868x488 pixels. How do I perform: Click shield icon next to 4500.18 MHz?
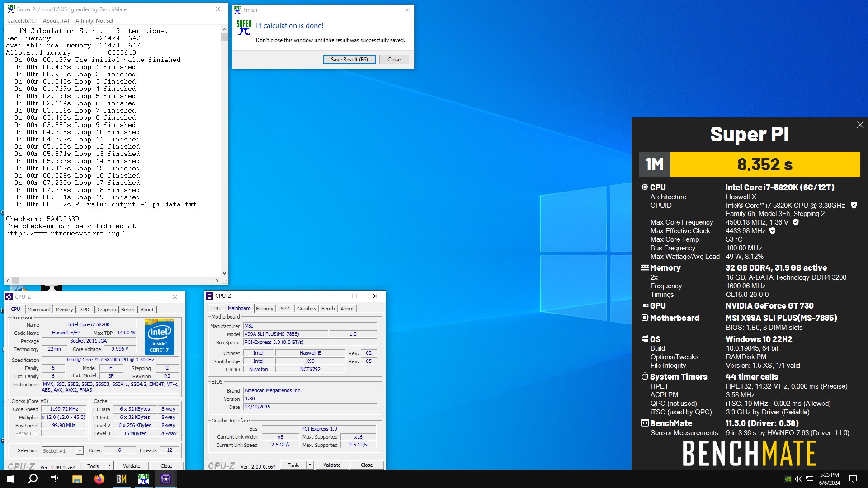[796, 222]
